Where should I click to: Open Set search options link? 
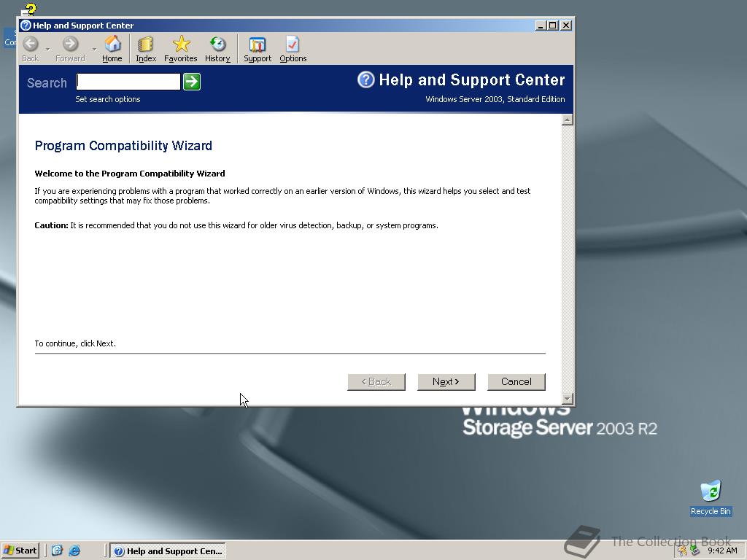pos(108,99)
